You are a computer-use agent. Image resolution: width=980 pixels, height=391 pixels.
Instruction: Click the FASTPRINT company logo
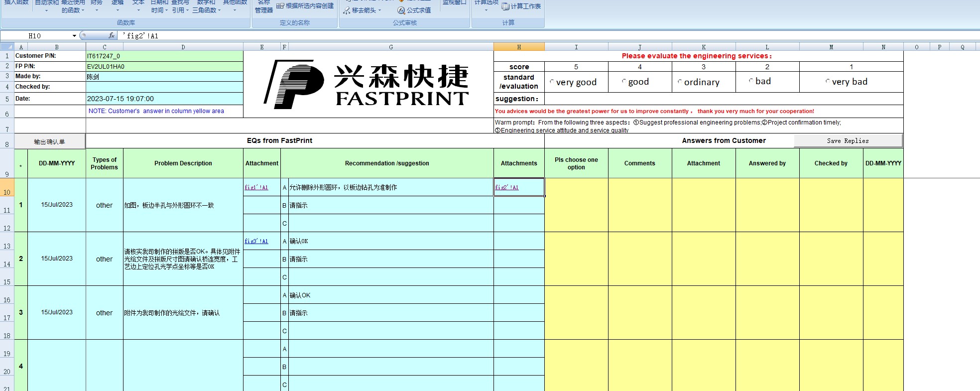point(367,84)
